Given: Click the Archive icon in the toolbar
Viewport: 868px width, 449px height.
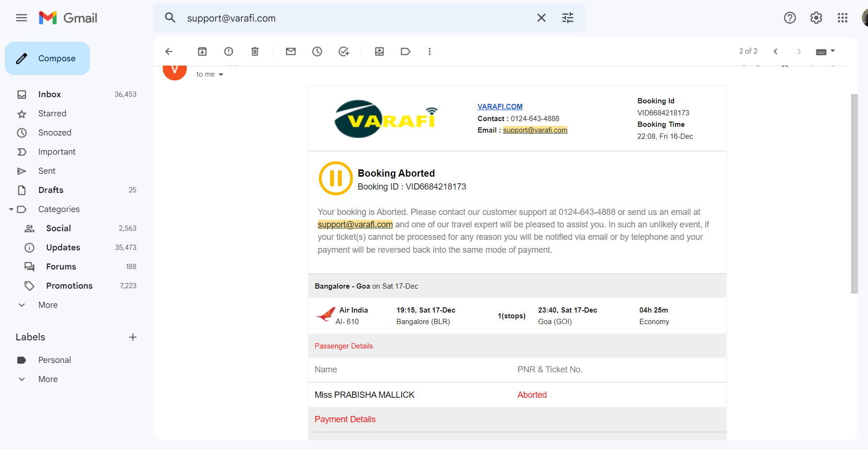Looking at the screenshot, I should (x=202, y=51).
